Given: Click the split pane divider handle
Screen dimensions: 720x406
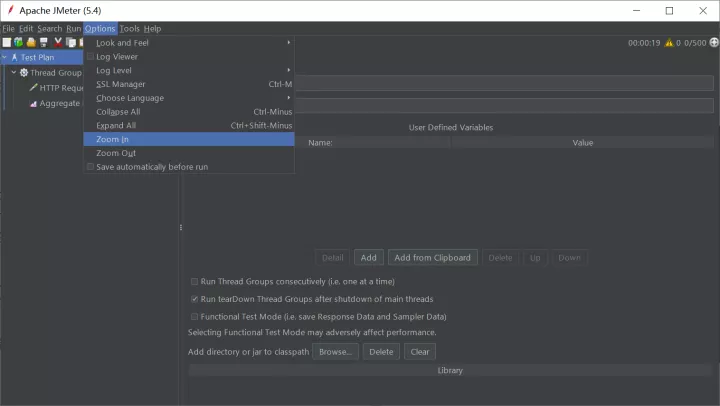Looking at the screenshot, I should coord(181,227).
